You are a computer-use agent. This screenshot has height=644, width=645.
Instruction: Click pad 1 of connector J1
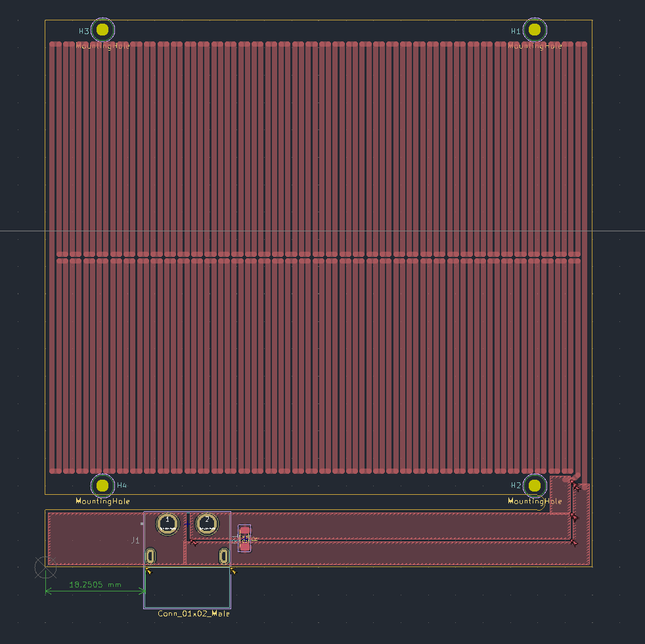[167, 523]
